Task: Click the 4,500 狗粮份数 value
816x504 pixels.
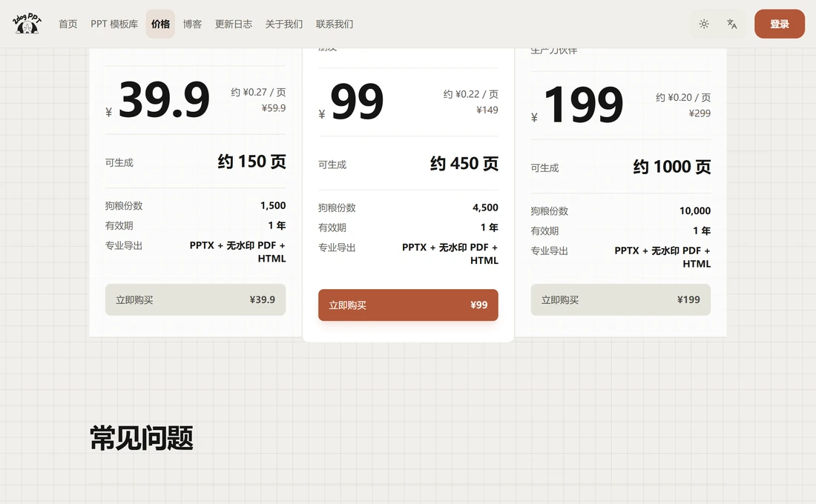Action: click(x=485, y=208)
